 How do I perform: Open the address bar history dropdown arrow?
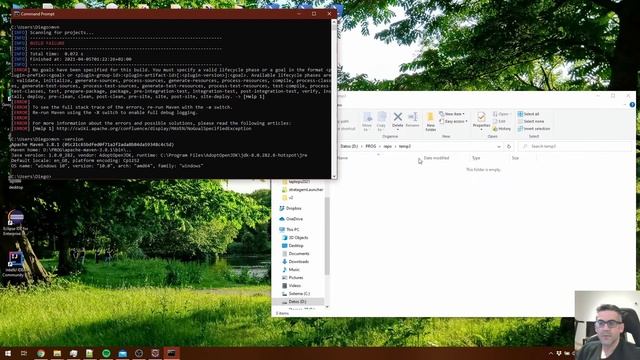[x=499, y=146]
